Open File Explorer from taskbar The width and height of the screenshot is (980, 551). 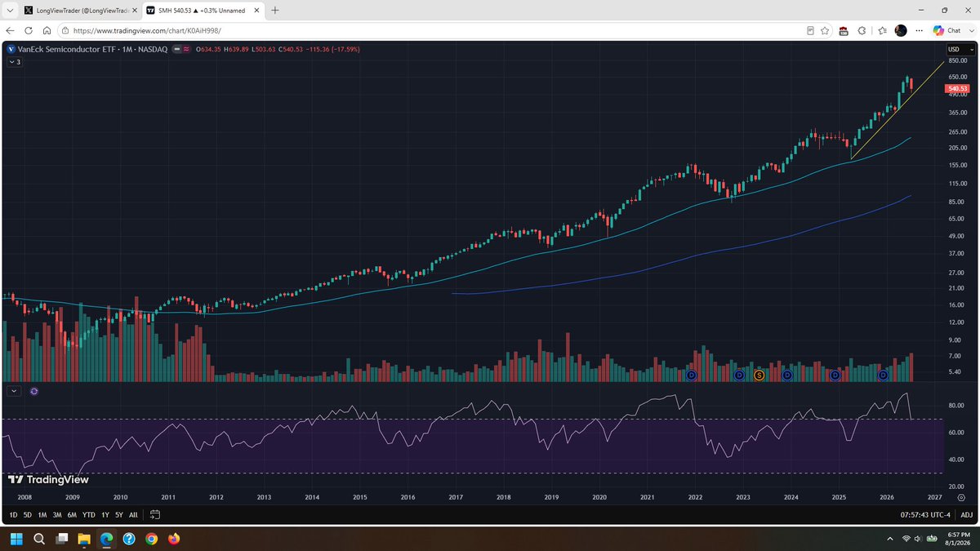point(84,539)
